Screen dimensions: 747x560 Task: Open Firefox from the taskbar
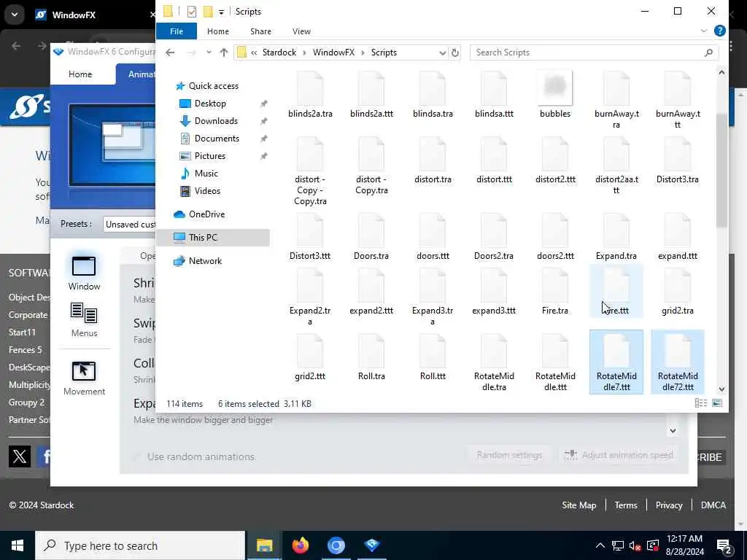click(x=300, y=545)
